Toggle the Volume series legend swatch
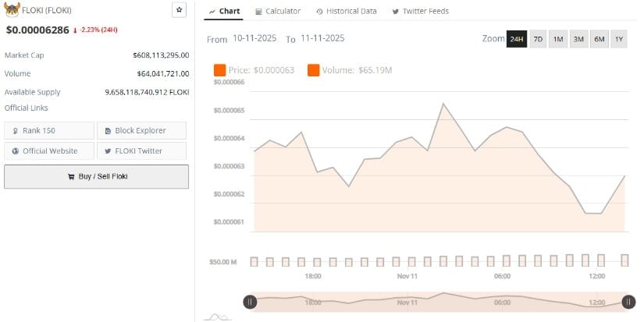The width and height of the screenshot is (644, 322). point(313,70)
